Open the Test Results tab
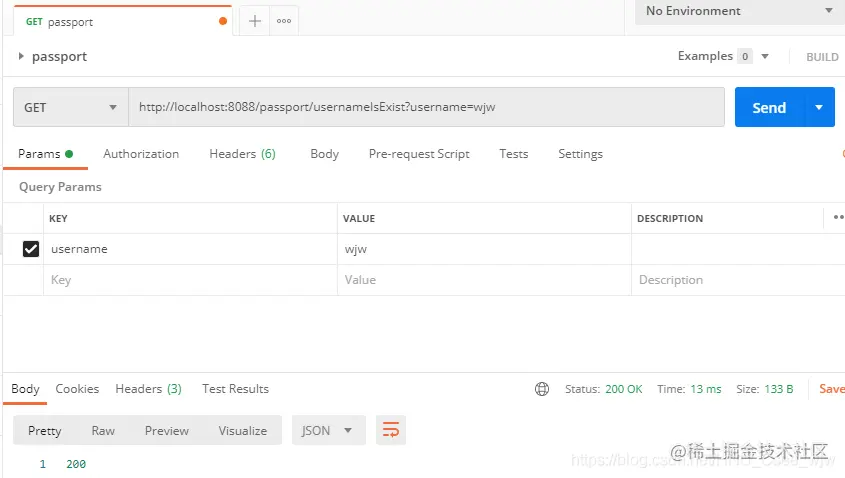 pos(236,389)
